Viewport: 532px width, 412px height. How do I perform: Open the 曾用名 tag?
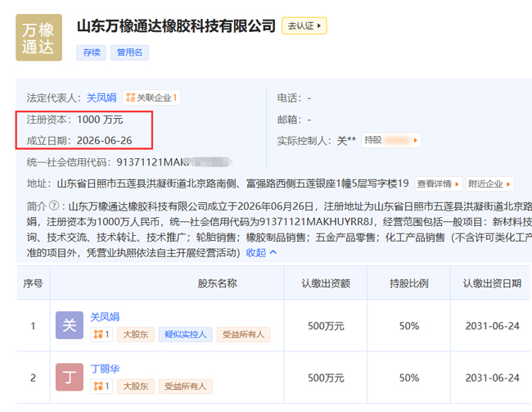click(129, 52)
